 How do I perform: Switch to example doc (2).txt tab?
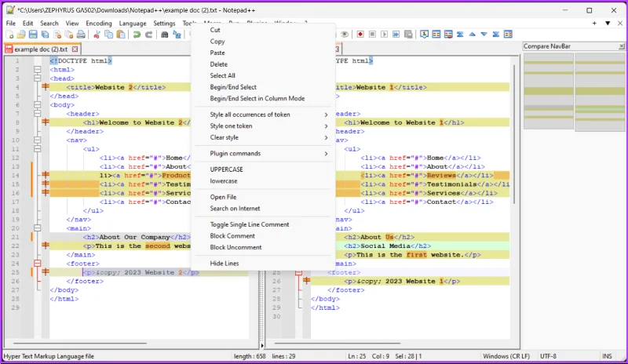pos(41,49)
